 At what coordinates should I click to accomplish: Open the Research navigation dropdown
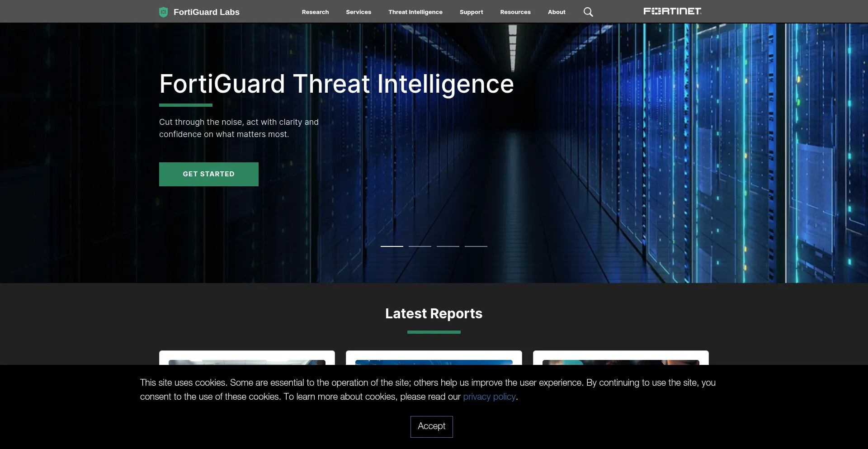315,12
